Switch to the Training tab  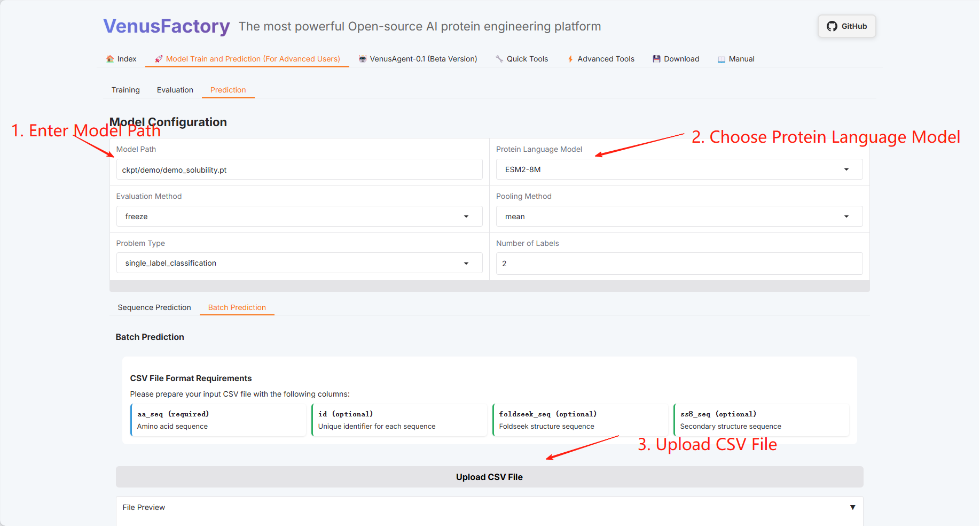[126, 90]
